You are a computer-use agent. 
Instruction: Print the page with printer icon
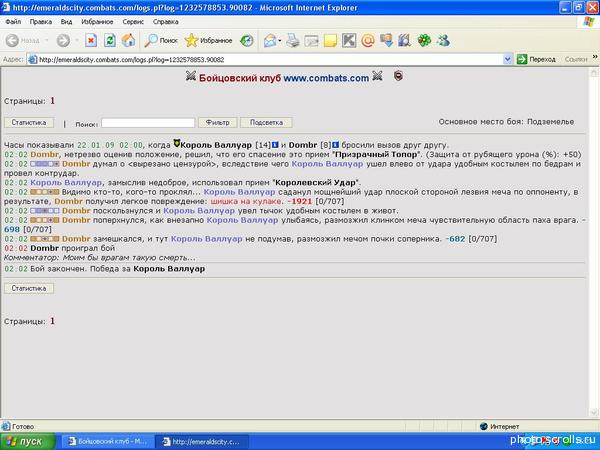293,40
